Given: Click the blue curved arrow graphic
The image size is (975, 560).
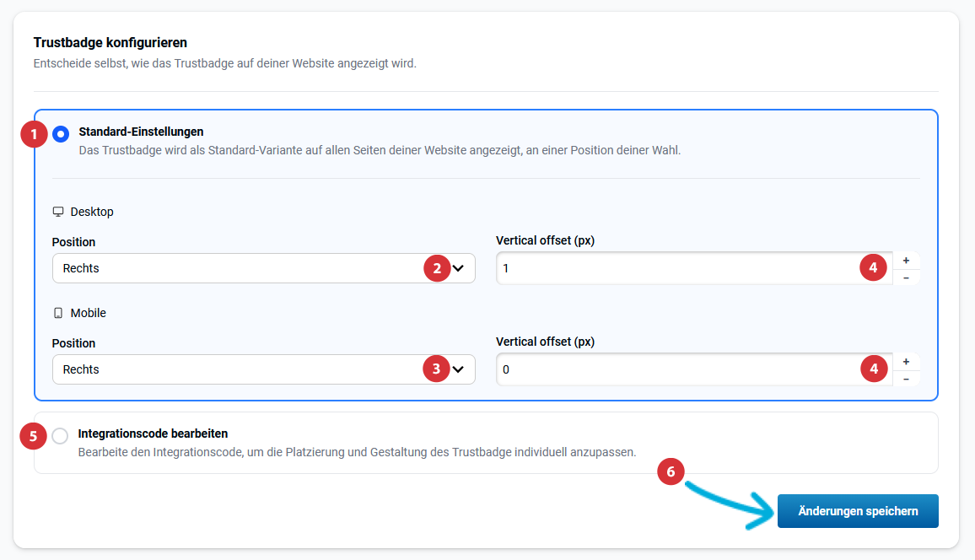Looking at the screenshot, I should click(x=732, y=503).
